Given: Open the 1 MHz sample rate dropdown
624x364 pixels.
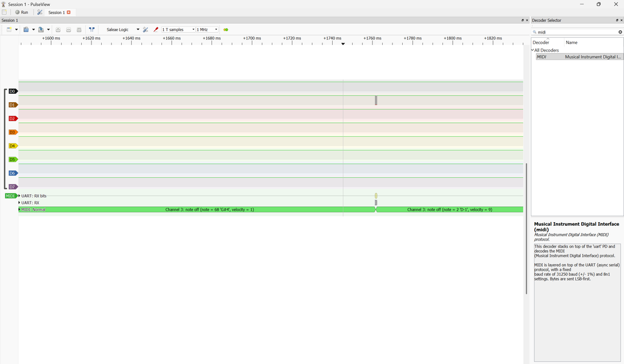Looking at the screenshot, I should tap(207, 29).
